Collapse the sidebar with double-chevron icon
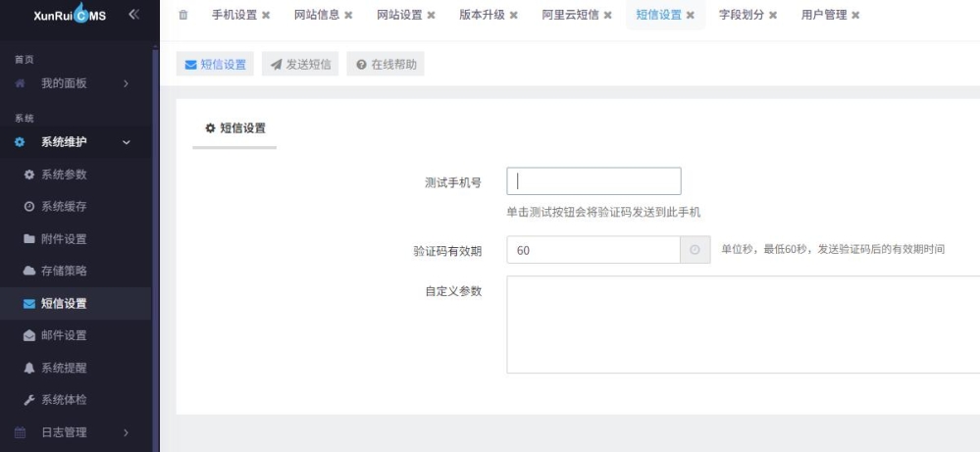This screenshot has width=980, height=452. click(133, 15)
